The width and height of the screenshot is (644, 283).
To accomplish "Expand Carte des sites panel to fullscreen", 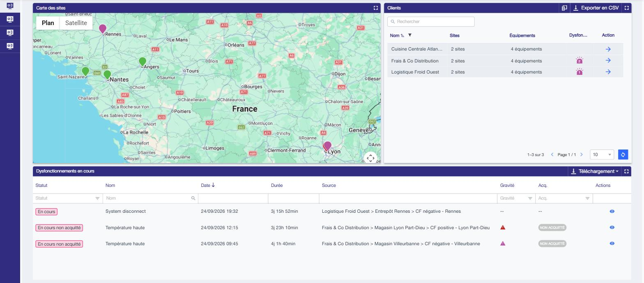I will pos(375,8).
